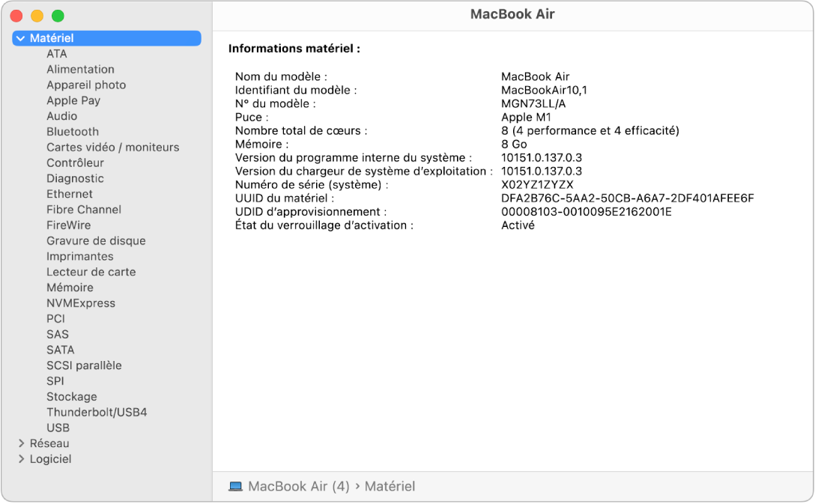This screenshot has height=504, width=815.
Task: Select Gravure de disque entry
Action: tap(96, 241)
